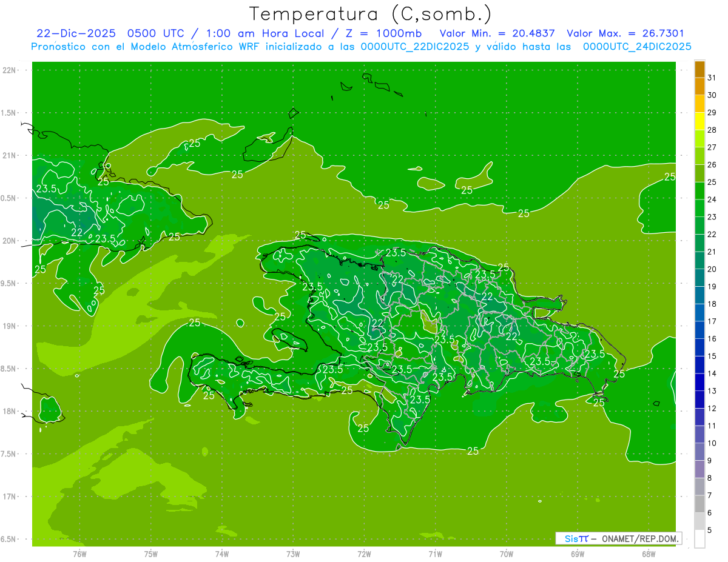Click the 7.5N latitude axis label
728x562 pixels.
9,453
